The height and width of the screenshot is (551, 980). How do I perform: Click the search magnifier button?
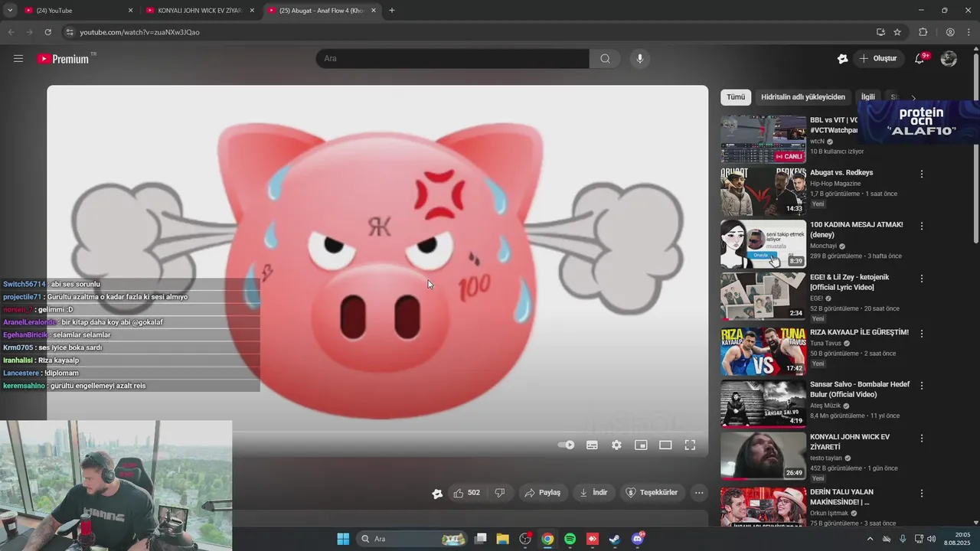click(605, 58)
